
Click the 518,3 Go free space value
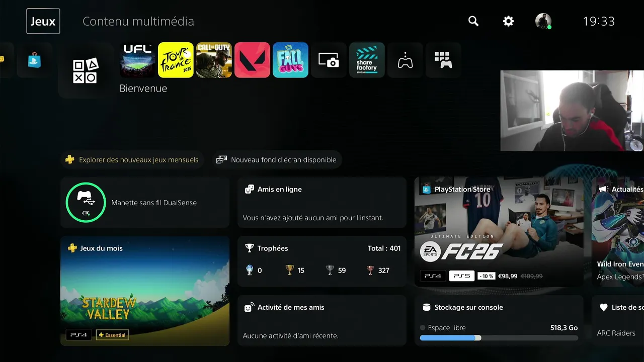pos(564,328)
